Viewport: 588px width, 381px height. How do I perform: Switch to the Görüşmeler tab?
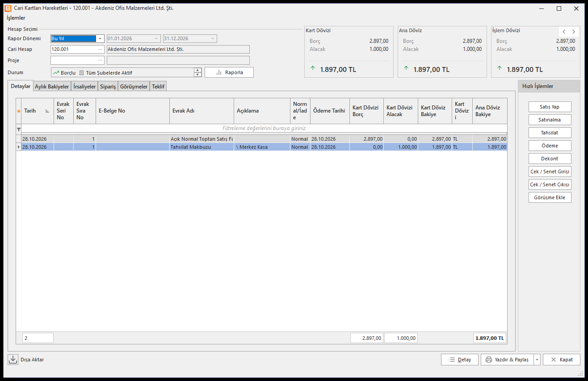(134, 87)
